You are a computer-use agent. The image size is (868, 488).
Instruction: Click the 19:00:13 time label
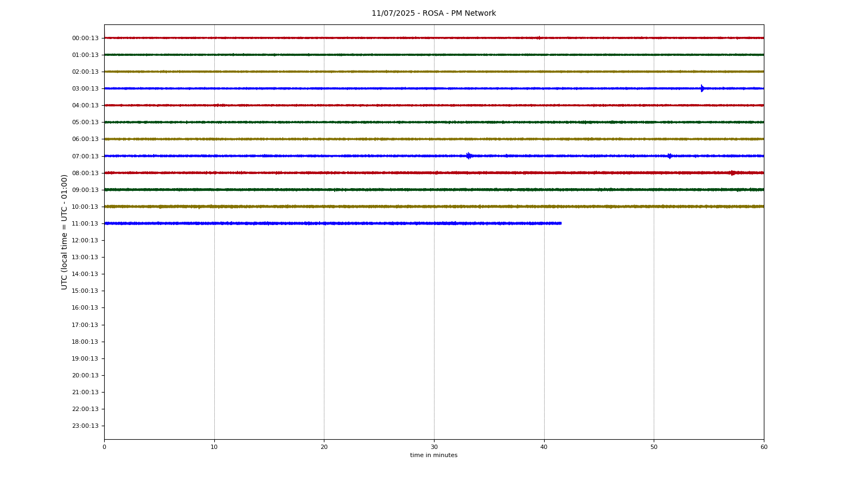(x=85, y=358)
